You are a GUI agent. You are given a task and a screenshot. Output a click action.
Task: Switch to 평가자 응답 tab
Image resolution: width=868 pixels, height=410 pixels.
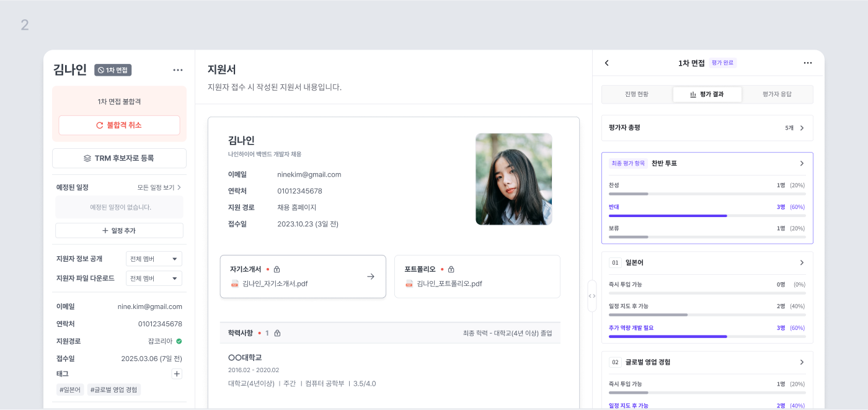pos(777,94)
